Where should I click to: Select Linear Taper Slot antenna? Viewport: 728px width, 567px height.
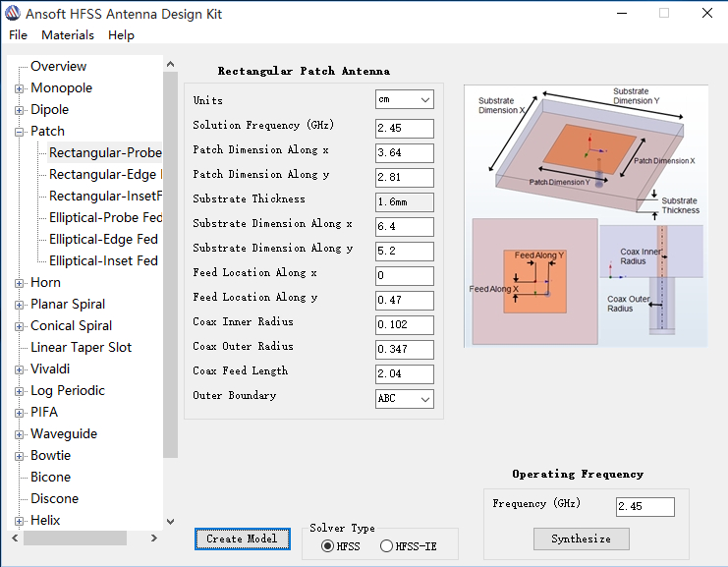[x=81, y=347]
